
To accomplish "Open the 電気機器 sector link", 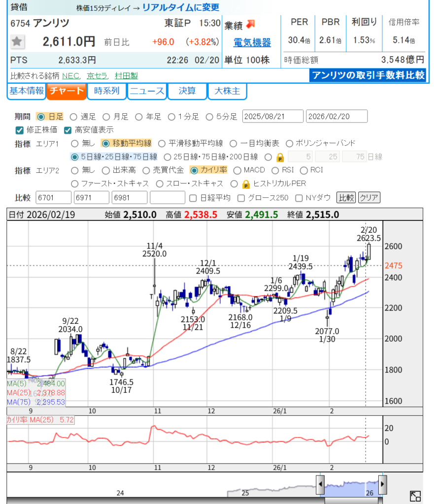I will (x=252, y=43).
